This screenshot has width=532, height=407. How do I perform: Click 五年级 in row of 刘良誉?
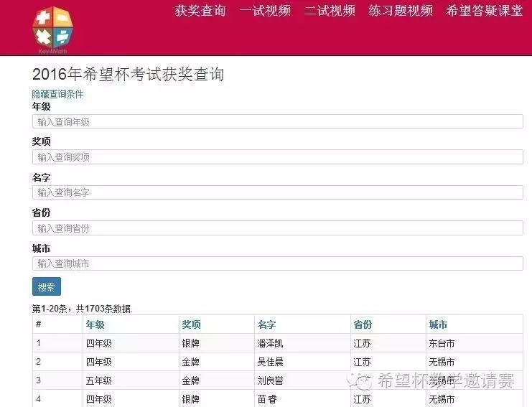99,380
